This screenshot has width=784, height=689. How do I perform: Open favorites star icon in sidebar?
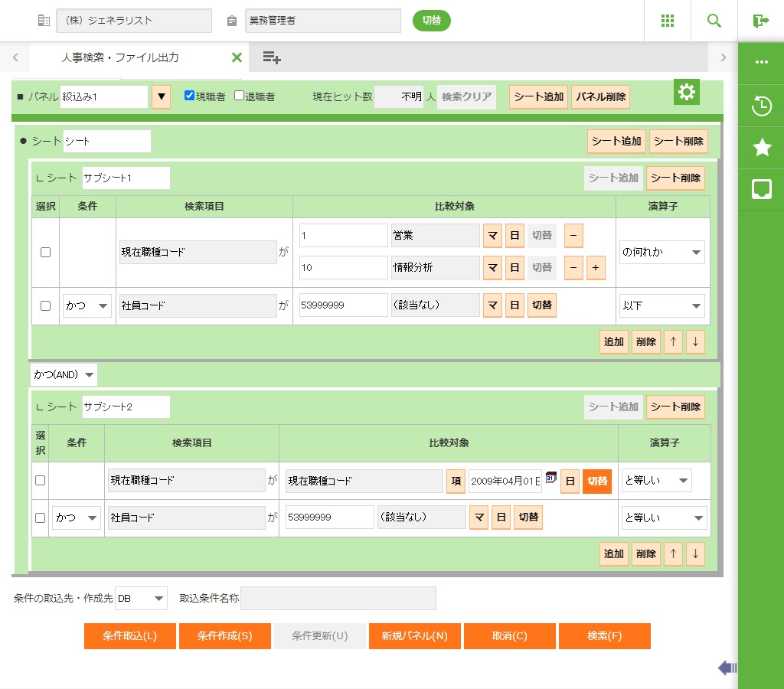click(761, 148)
